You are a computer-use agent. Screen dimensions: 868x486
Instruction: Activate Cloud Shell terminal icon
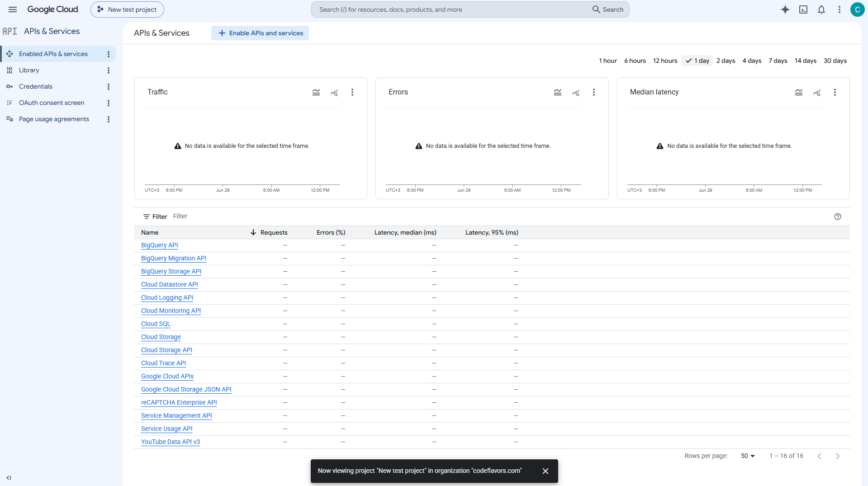click(803, 9)
